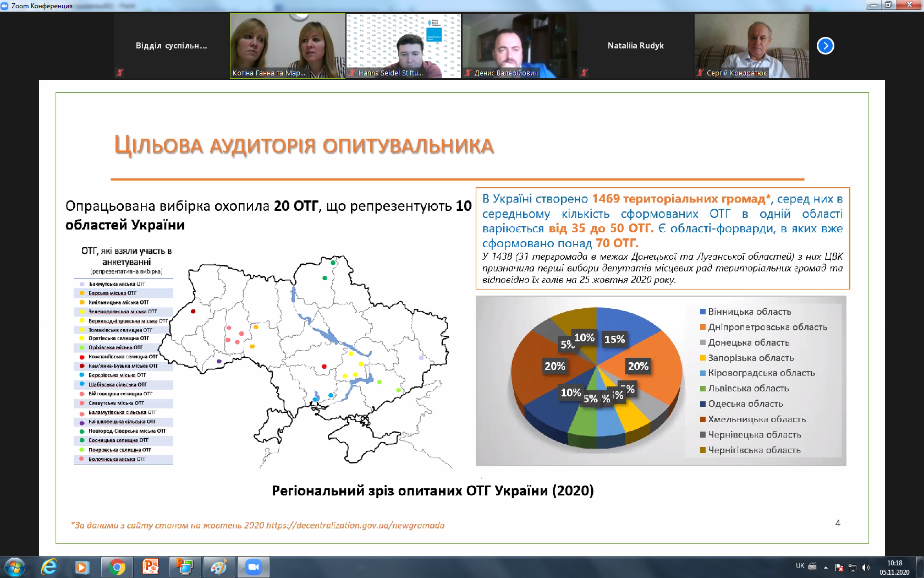Screen dimensions: 924x578
Task: Click the Windows Start button
Action: (x=15, y=566)
